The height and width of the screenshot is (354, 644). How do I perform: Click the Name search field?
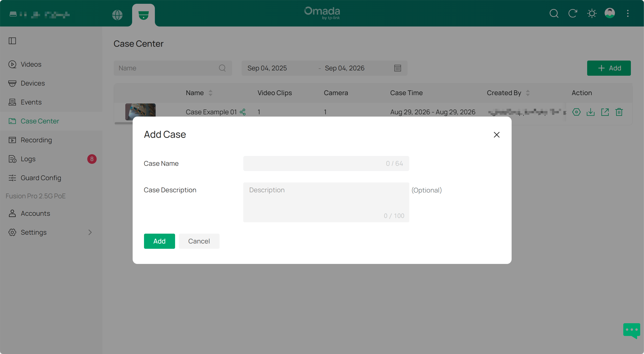[x=173, y=68]
